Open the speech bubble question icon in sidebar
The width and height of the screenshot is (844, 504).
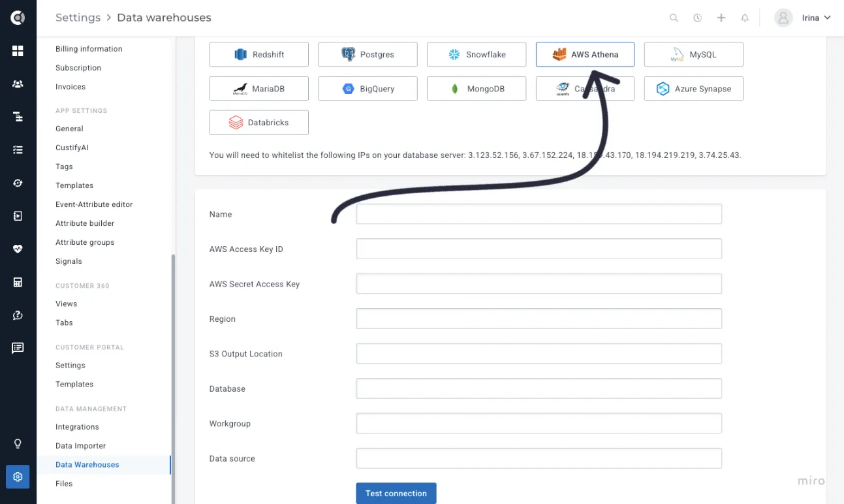[x=18, y=315]
